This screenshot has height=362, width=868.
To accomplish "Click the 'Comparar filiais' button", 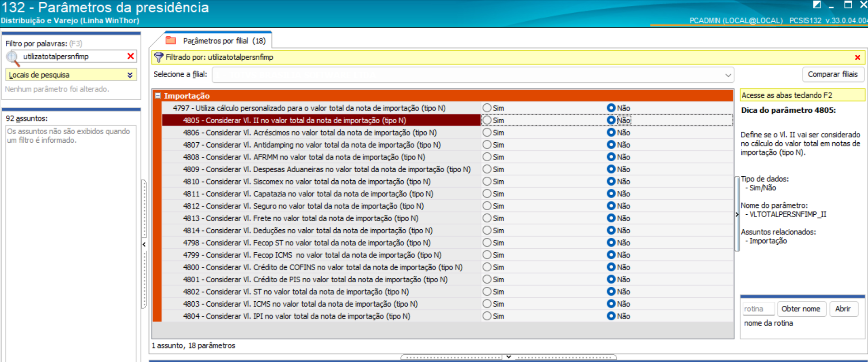I will tap(833, 74).
